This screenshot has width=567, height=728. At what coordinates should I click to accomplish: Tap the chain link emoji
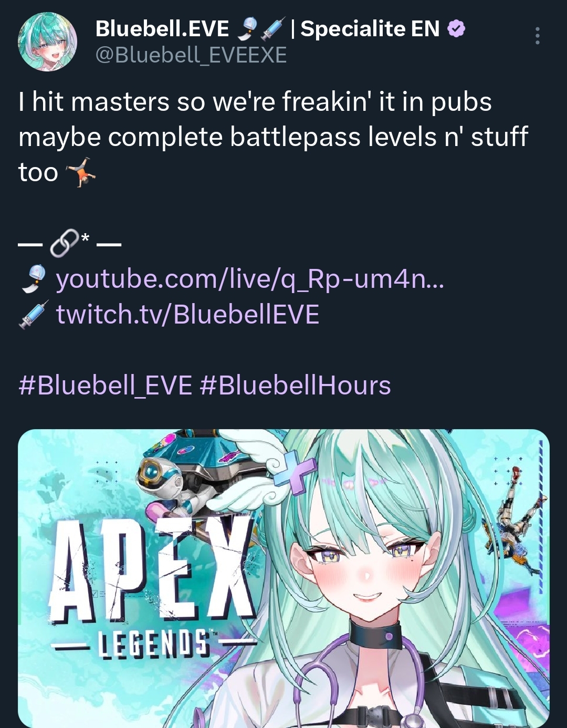65,243
